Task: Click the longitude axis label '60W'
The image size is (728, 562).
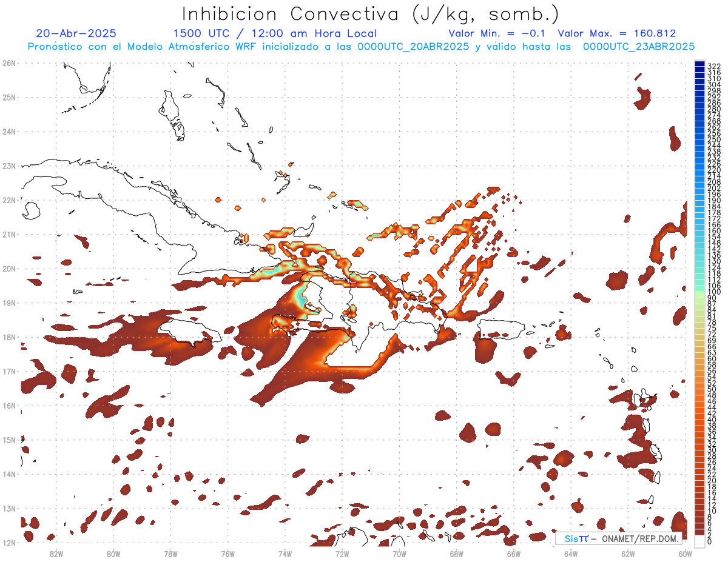Action: (686, 554)
